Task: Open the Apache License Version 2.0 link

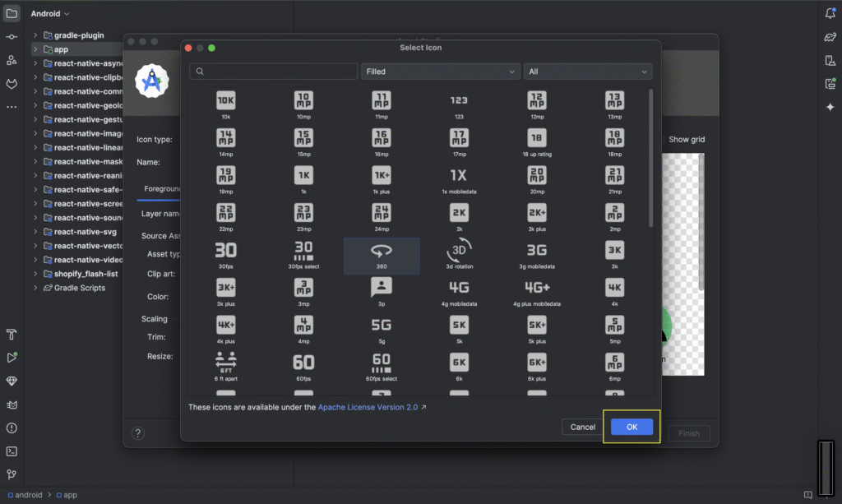Action: [x=368, y=407]
